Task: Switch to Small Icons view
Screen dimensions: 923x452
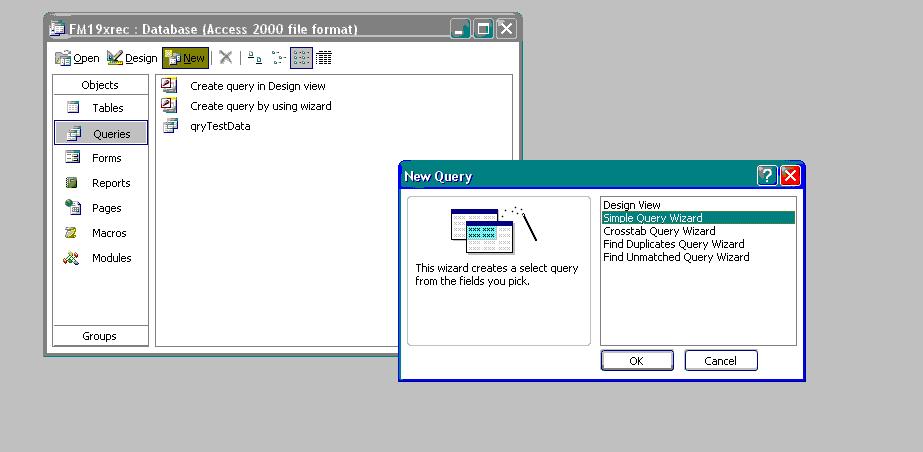Action: [278, 58]
